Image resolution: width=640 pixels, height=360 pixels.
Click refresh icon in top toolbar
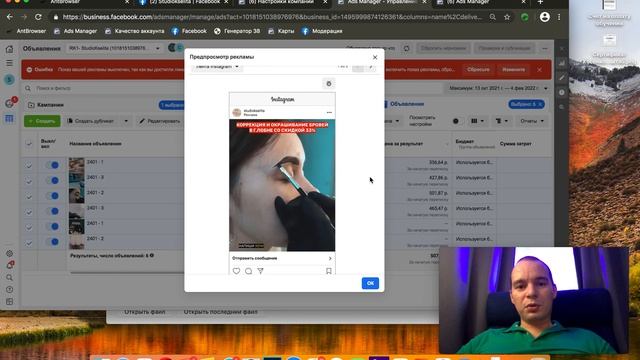[x=407, y=48]
